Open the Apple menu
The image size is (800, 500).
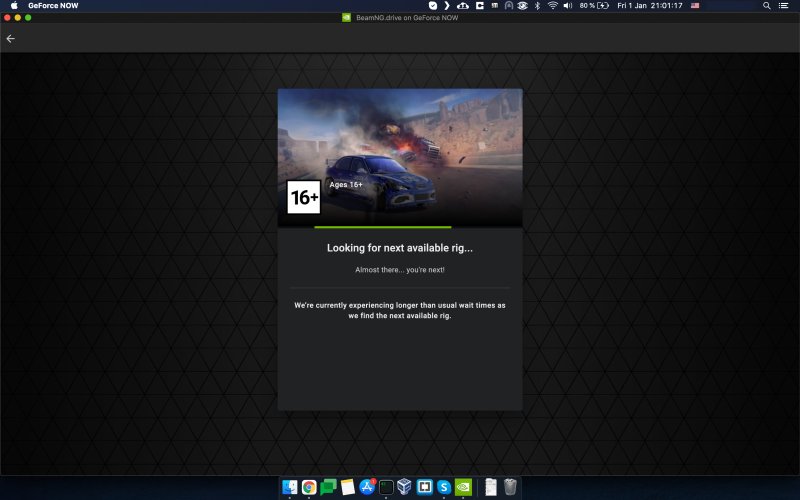pos(14,6)
